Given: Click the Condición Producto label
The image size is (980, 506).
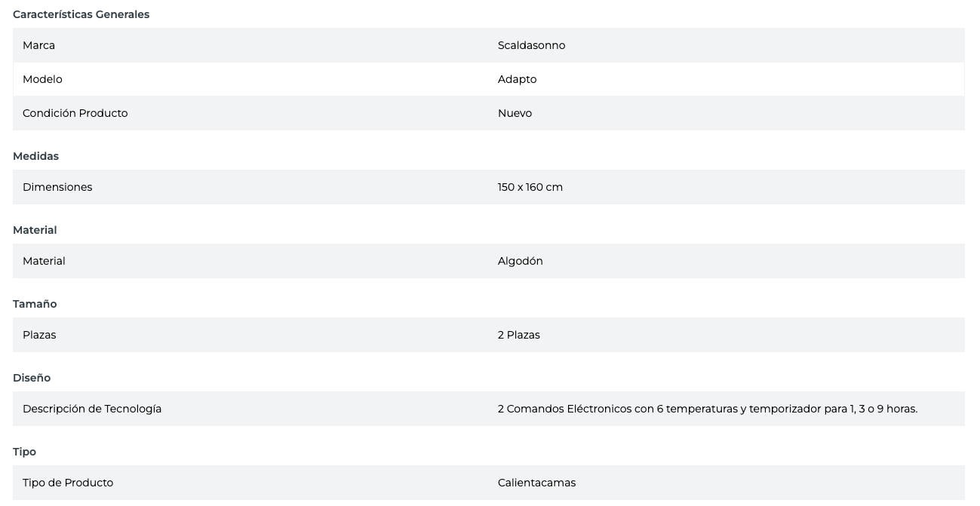Looking at the screenshot, I should pos(75,113).
